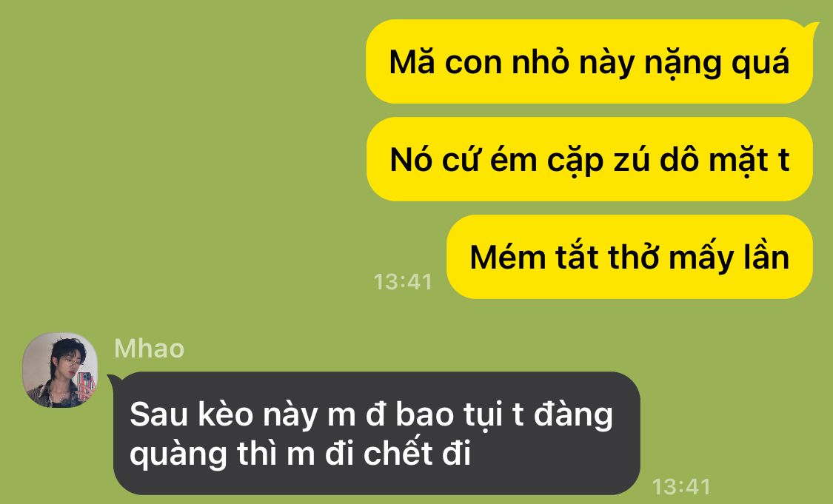Click the word "Mém" in the third message
The width and height of the screenshot is (833, 504).
click(x=508, y=258)
